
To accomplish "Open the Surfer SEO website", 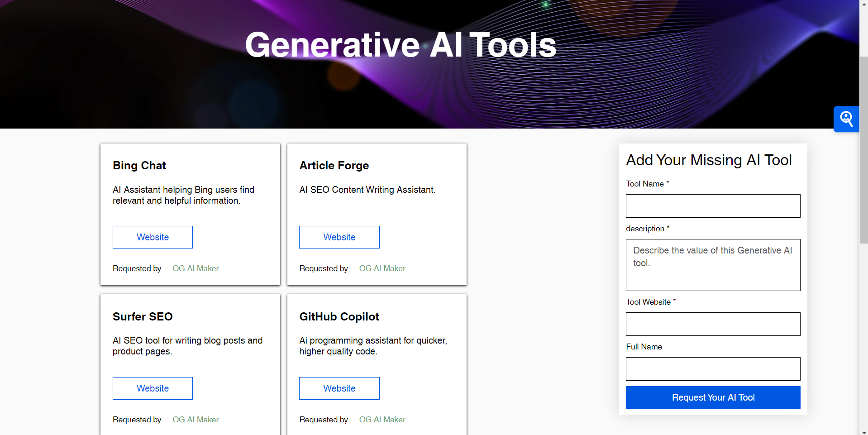I will coord(153,388).
